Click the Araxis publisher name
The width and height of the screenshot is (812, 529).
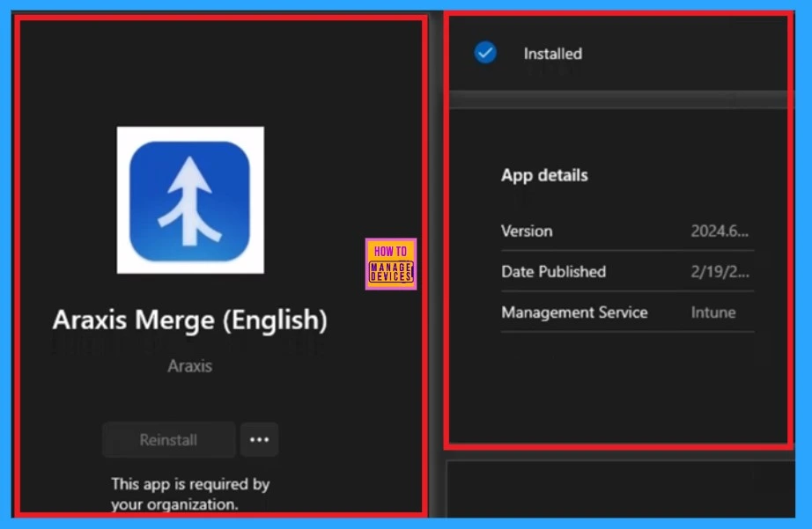189,366
